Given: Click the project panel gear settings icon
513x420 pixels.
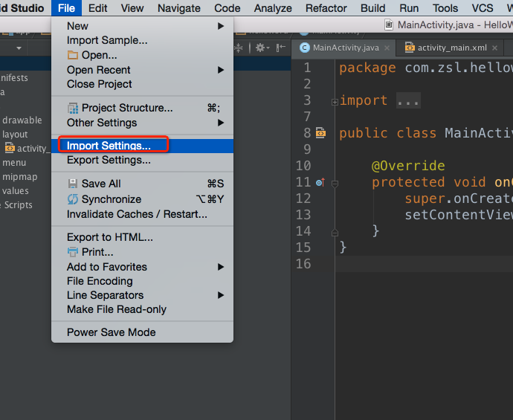Looking at the screenshot, I should 262,48.
